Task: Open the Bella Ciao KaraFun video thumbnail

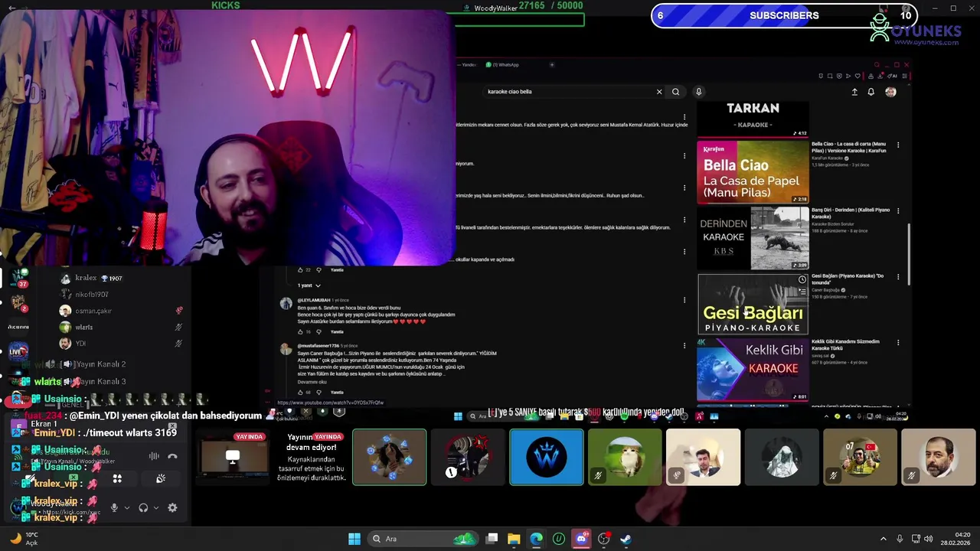Action: 753,172
